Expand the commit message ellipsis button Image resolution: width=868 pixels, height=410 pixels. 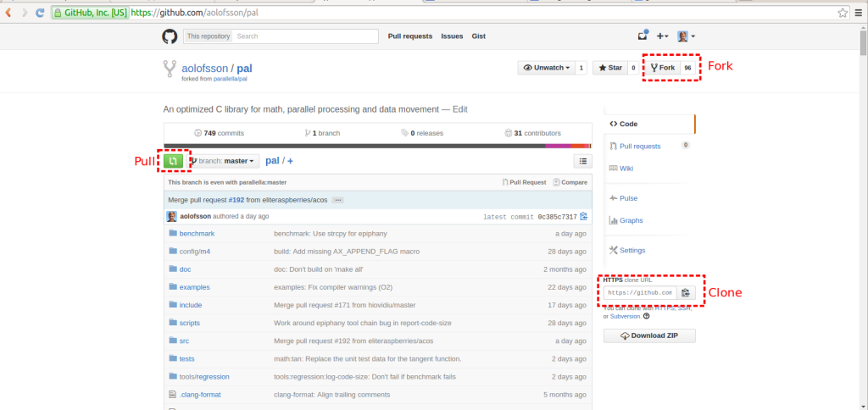coord(337,200)
